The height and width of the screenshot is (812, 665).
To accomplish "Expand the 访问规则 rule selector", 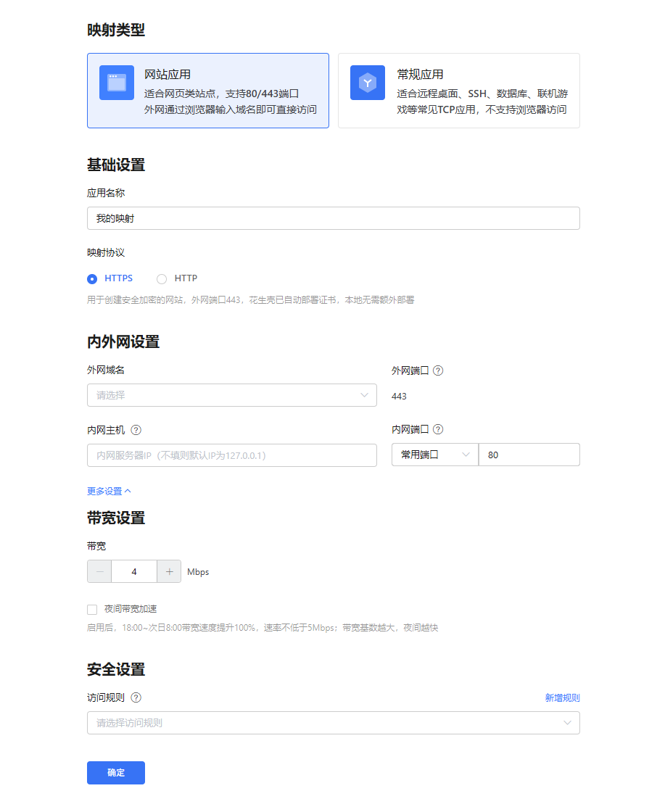I will pyautogui.click(x=333, y=723).
